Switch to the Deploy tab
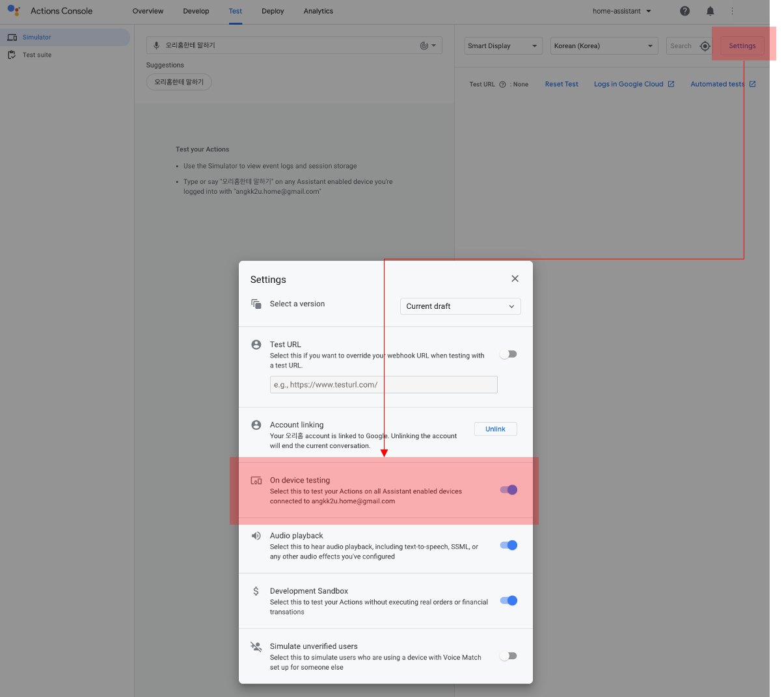Viewport: 784px width, 697px height. [273, 11]
